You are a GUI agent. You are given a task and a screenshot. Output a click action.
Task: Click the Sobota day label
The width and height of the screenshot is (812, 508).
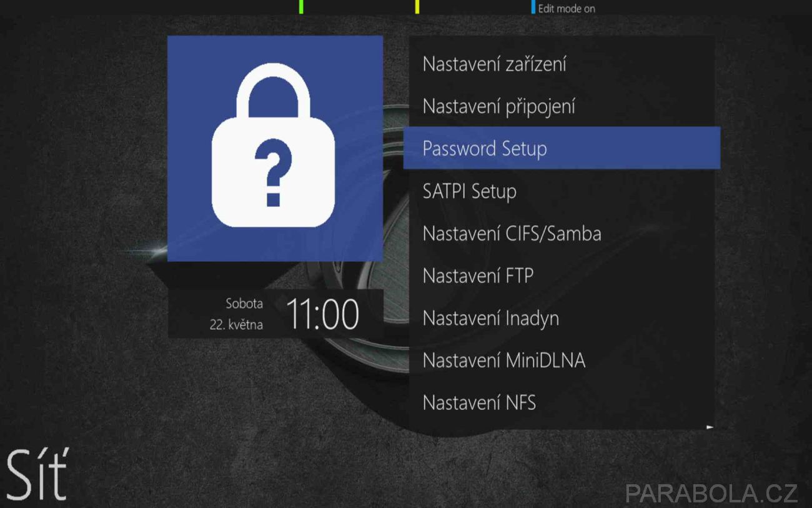pyautogui.click(x=244, y=304)
